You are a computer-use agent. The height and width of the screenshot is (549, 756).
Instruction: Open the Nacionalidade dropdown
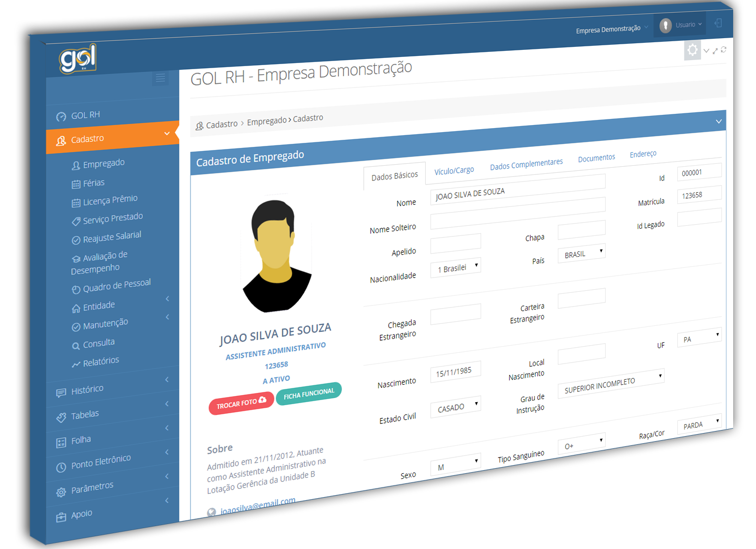coord(456,267)
